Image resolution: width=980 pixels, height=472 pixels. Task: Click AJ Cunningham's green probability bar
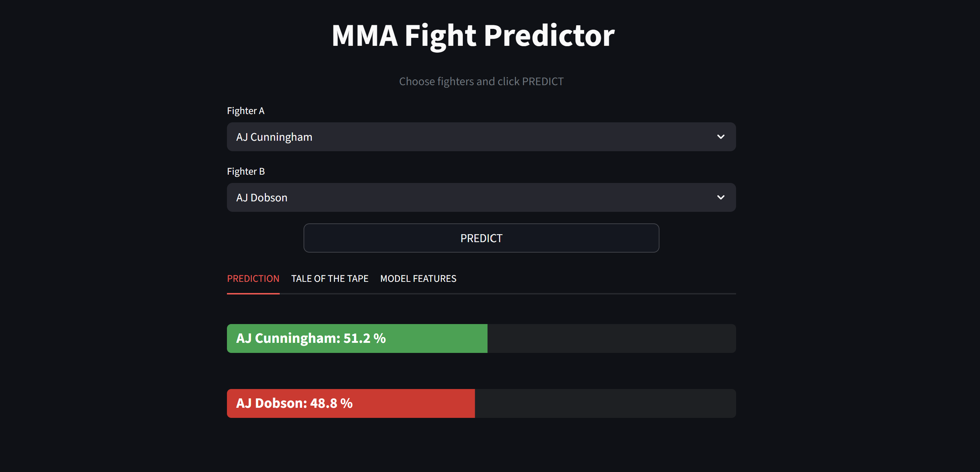(x=357, y=338)
